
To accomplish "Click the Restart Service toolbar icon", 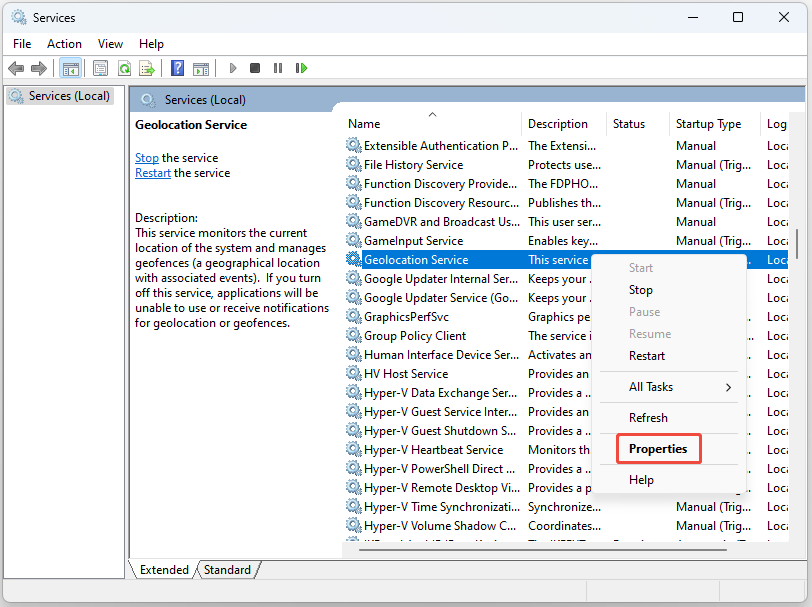I will coord(298,68).
